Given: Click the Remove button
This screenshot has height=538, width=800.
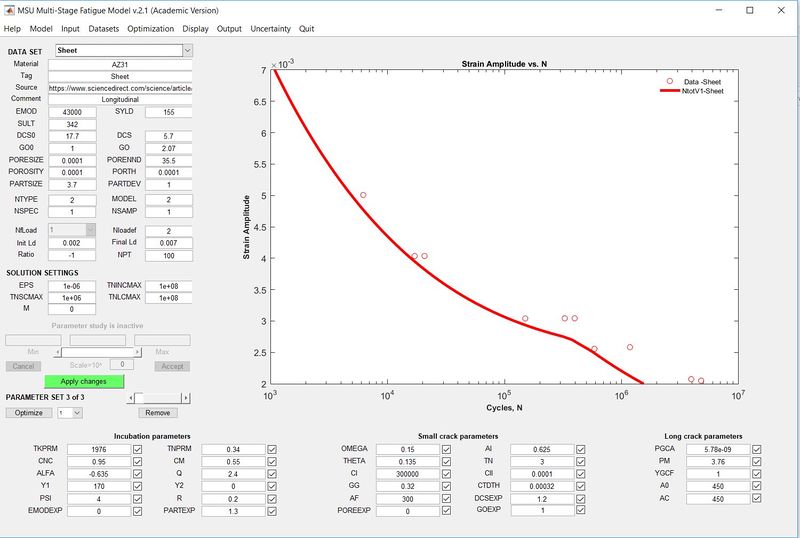Looking at the screenshot, I should coord(157,412).
